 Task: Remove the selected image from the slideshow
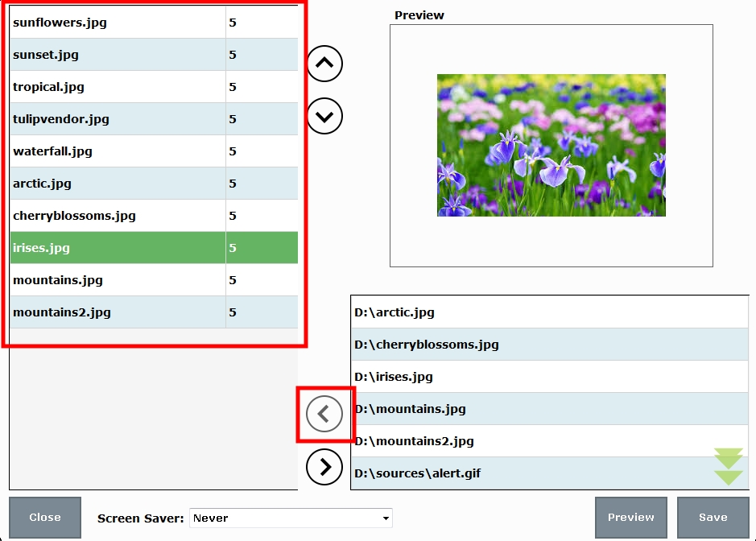[x=324, y=467]
